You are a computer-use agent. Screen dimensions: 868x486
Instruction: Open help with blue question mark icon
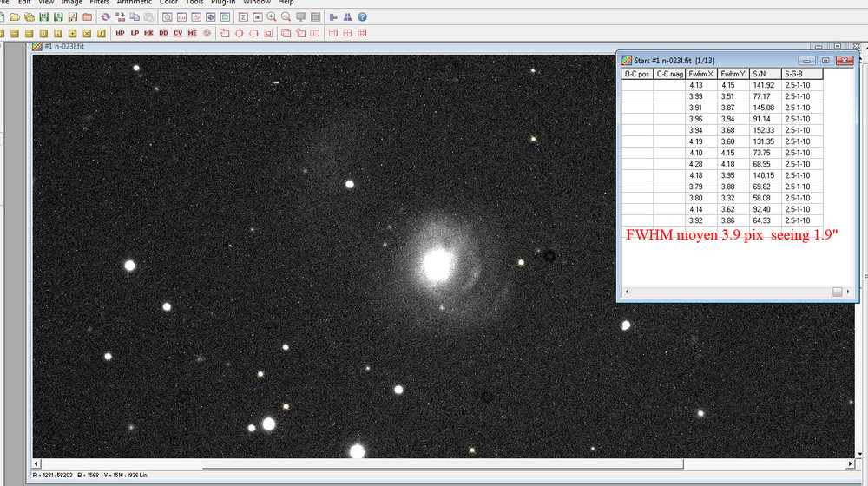(362, 17)
